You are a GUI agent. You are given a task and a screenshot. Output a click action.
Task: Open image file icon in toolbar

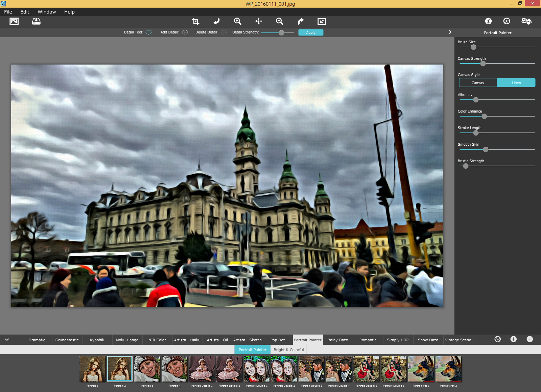tap(14, 21)
